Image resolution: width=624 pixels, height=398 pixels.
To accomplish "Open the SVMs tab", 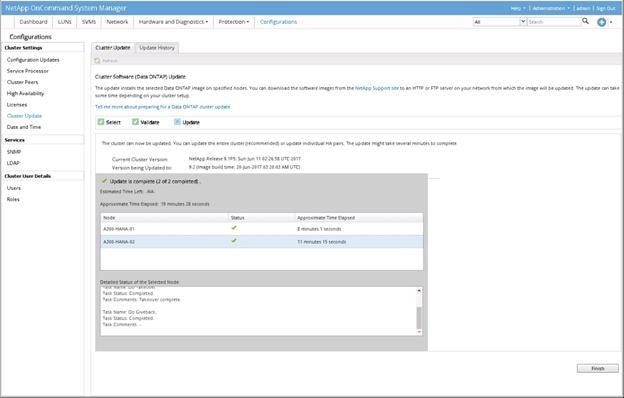I will pos(89,22).
